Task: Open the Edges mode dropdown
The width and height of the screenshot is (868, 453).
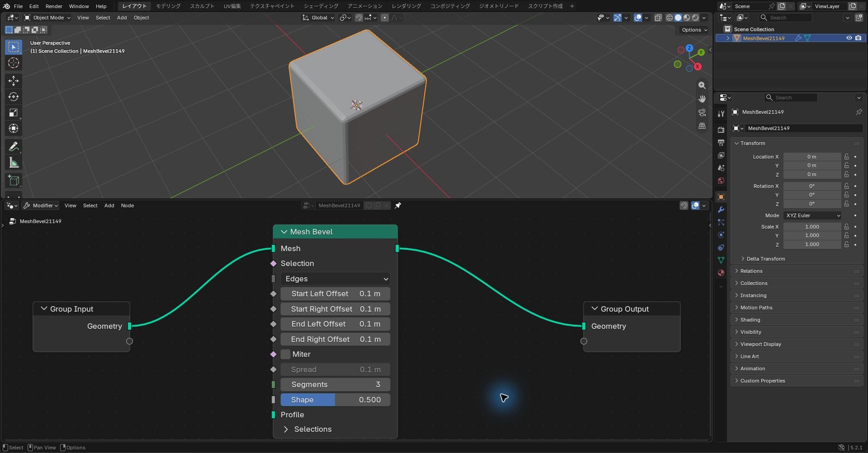Action: 335,279
